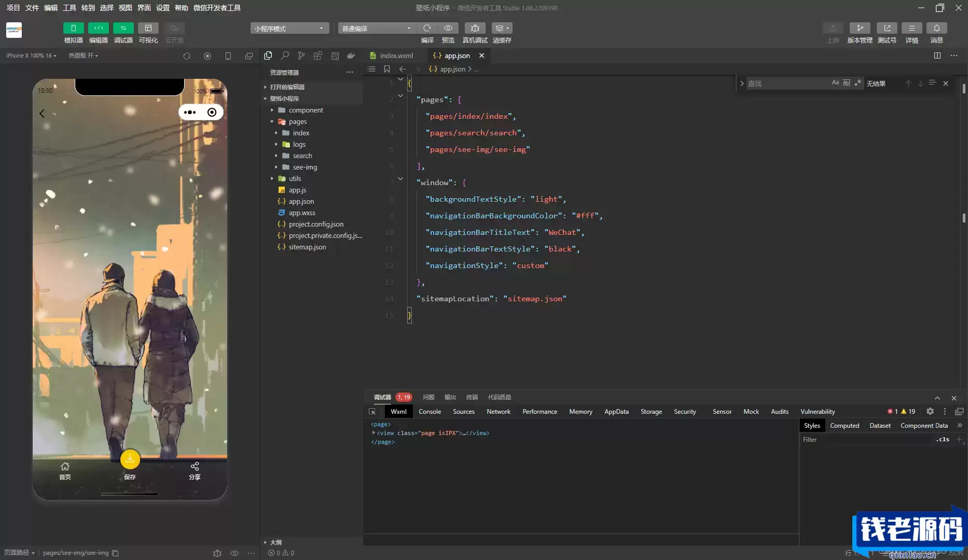Toggle regex search in find box

pyautogui.click(x=858, y=82)
